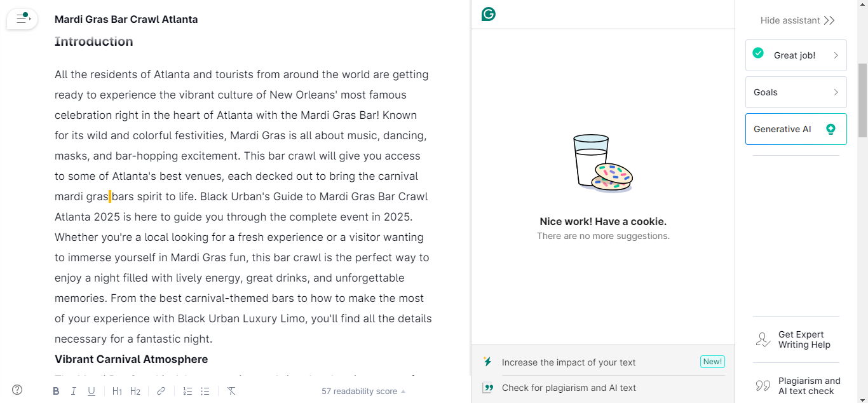This screenshot has height=403, width=868.
Task: Open the Great job! overview card
Action: [x=796, y=55]
